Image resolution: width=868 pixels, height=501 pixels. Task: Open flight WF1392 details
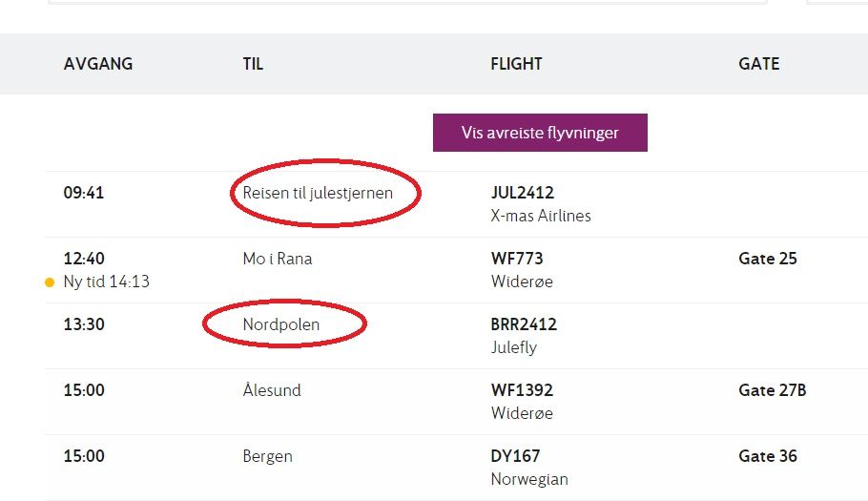tap(522, 390)
